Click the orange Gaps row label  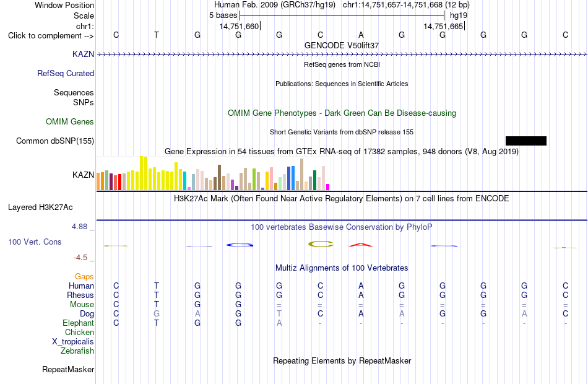tap(84, 277)
